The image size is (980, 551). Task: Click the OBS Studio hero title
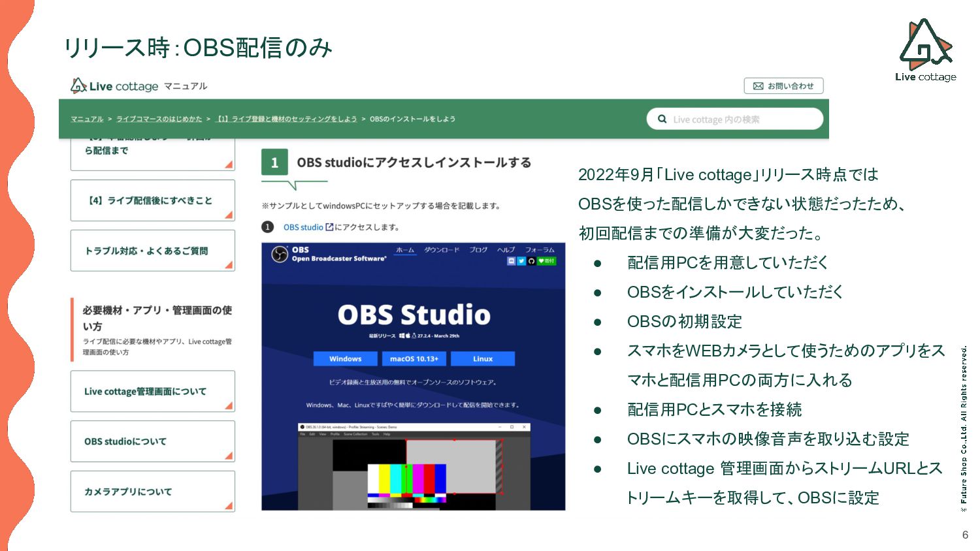(414, 315)
